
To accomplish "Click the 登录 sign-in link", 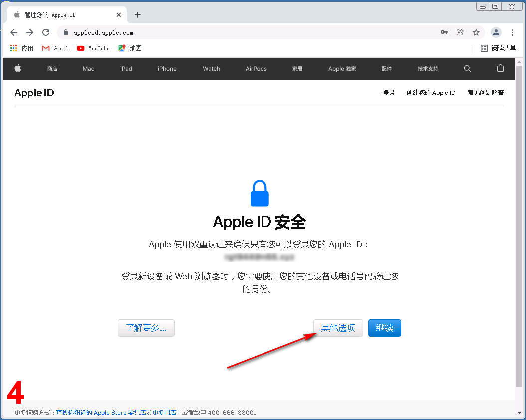I will 389,92.
